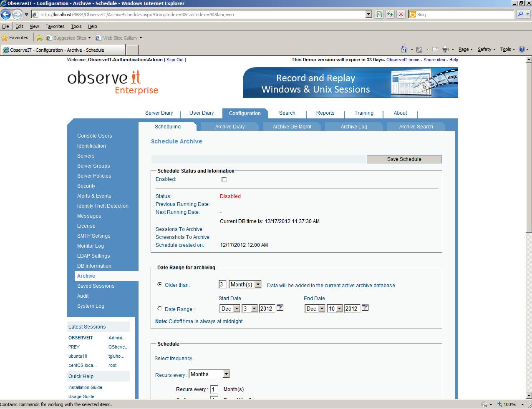Image resolution: width=532 pixels, height=409 pixels.
Task: Select the Date Range radio button
Action: click(x=159, y=309)
